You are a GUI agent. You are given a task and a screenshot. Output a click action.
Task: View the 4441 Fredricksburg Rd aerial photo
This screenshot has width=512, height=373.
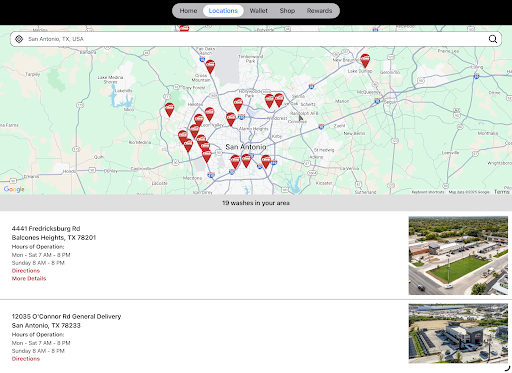458,256
